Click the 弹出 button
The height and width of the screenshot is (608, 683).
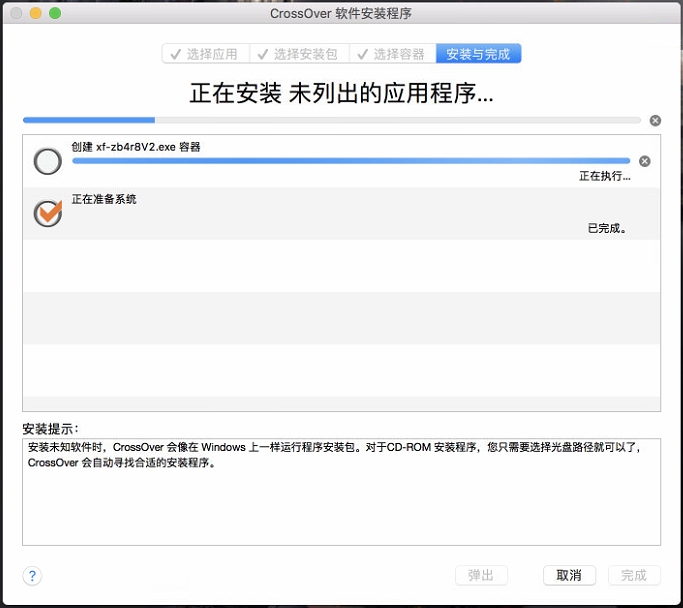tap(481, 575)
